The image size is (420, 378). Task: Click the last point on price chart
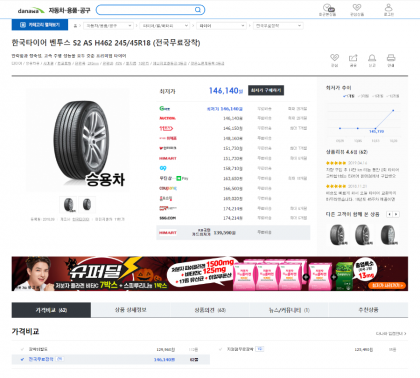coord(393,110)
